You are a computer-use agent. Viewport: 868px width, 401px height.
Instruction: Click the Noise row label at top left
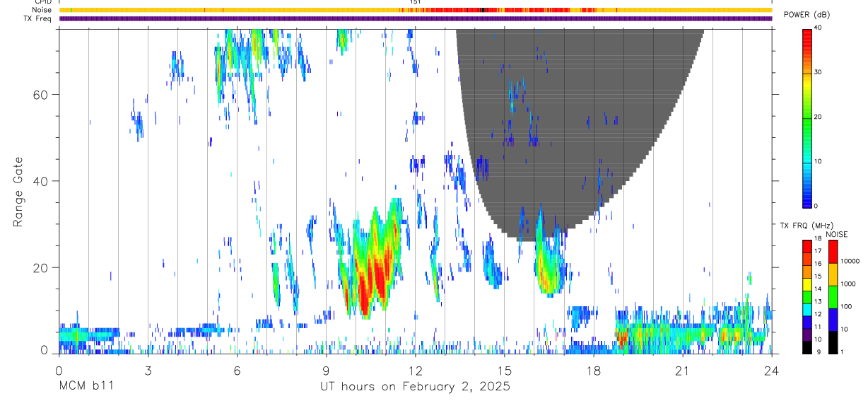pyautogui.click(x=42, y=10)
